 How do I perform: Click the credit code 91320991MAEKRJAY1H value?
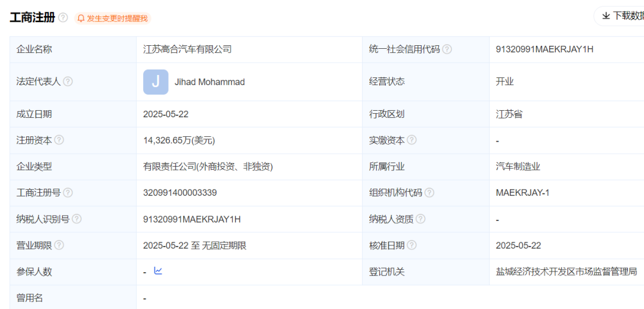544,49
